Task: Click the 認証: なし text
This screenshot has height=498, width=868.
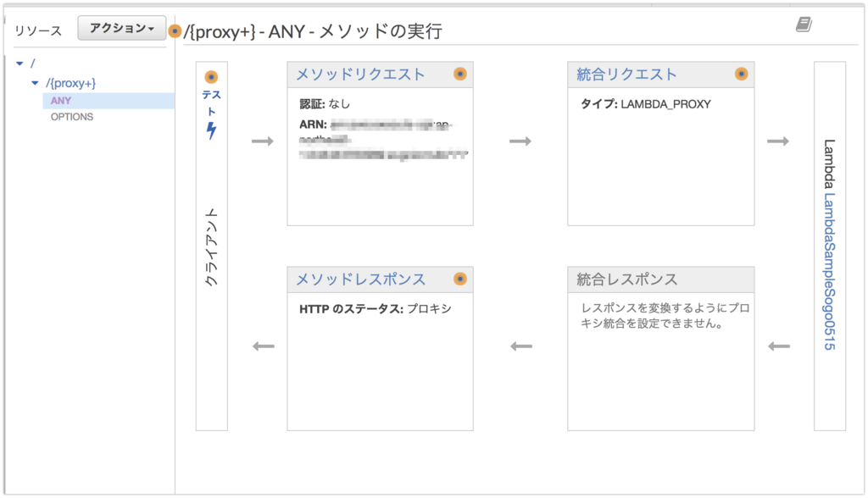Action: click(x=325, y=104)
